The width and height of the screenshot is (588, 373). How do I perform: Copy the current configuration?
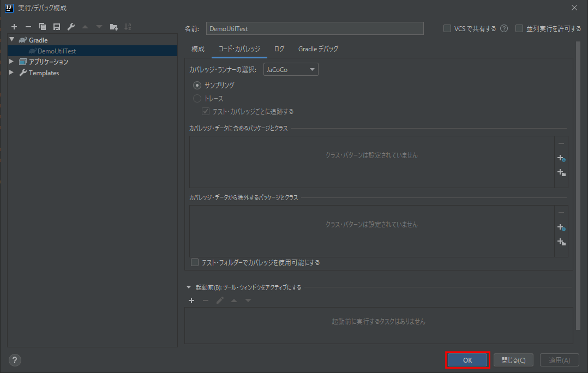42,26
